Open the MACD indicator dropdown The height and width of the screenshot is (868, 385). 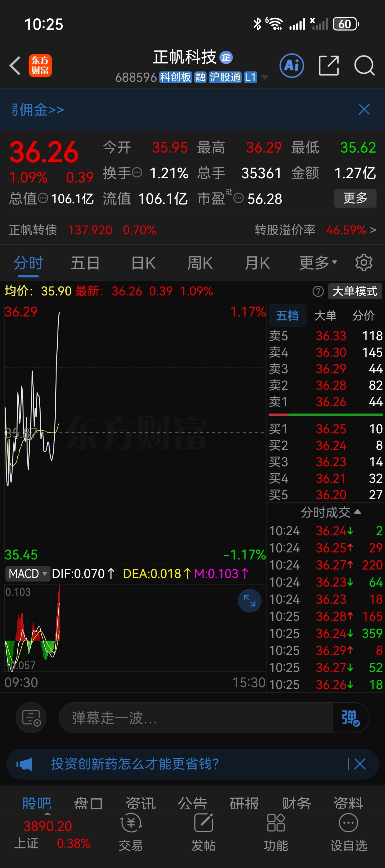pos(28,573)
